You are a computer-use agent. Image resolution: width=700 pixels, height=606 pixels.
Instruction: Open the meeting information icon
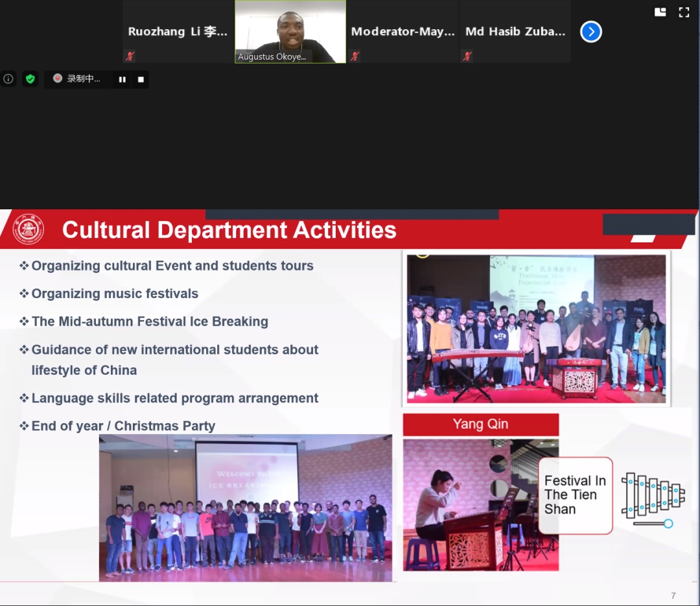tap(8, 79)
